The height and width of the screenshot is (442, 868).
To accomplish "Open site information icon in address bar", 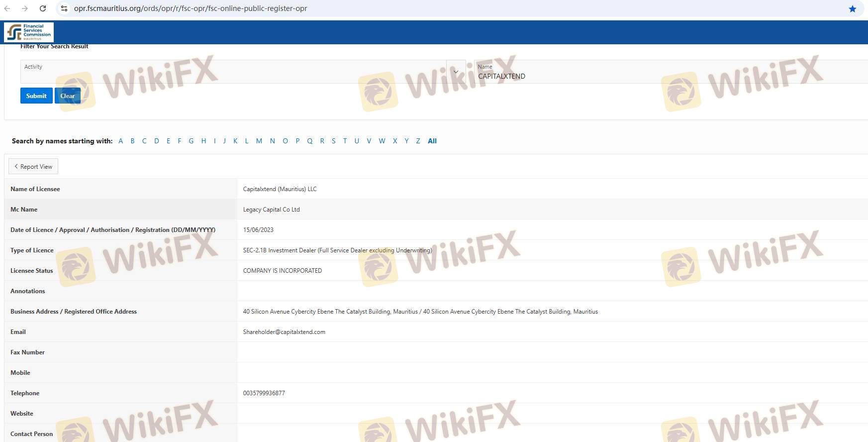I will pos(64,8).
